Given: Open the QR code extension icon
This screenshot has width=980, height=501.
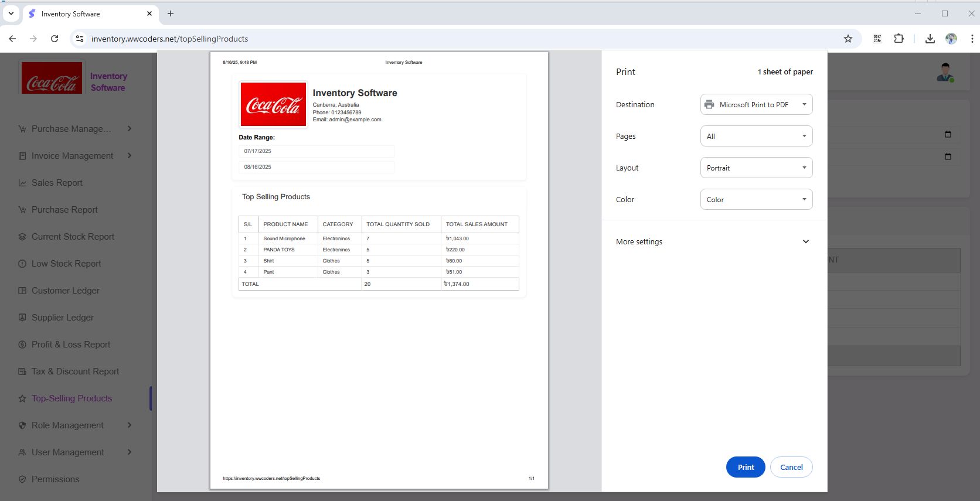Looking at the screenshot, I should point(877,39).
